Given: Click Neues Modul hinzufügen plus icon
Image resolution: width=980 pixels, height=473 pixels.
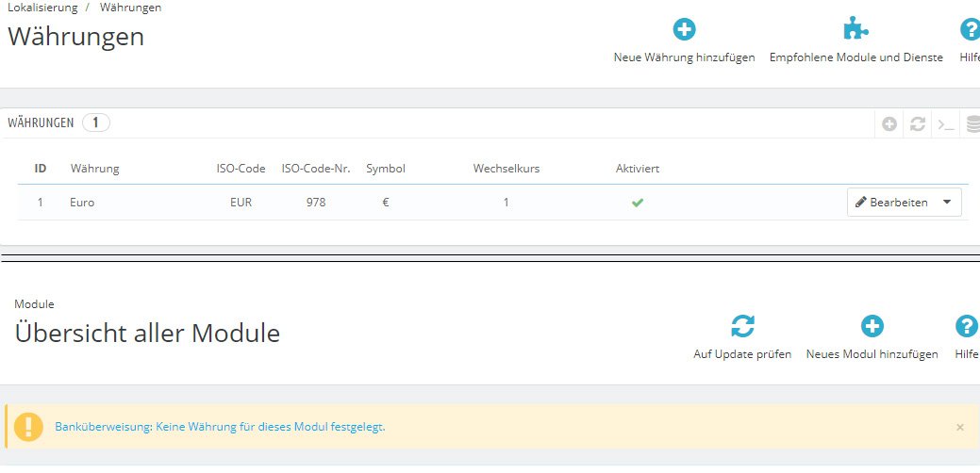Looking at the screenshot, I should pyautogui.click(x=872, y=326).
